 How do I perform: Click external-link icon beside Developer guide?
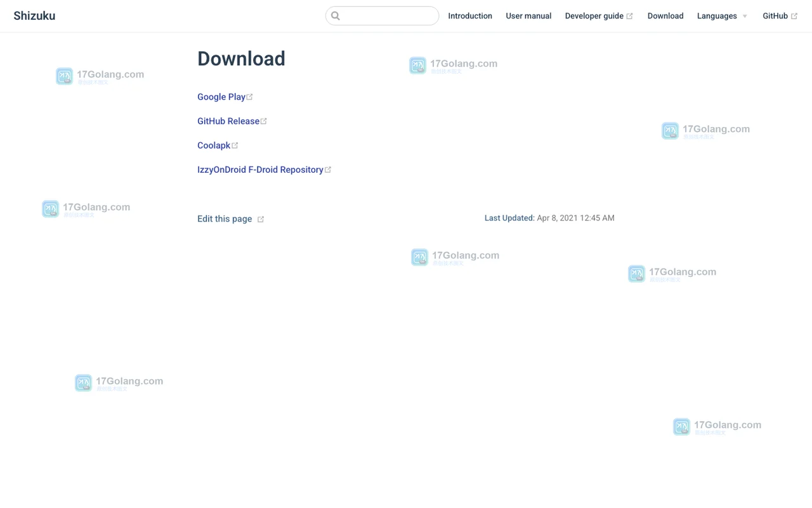coord(629,16)
